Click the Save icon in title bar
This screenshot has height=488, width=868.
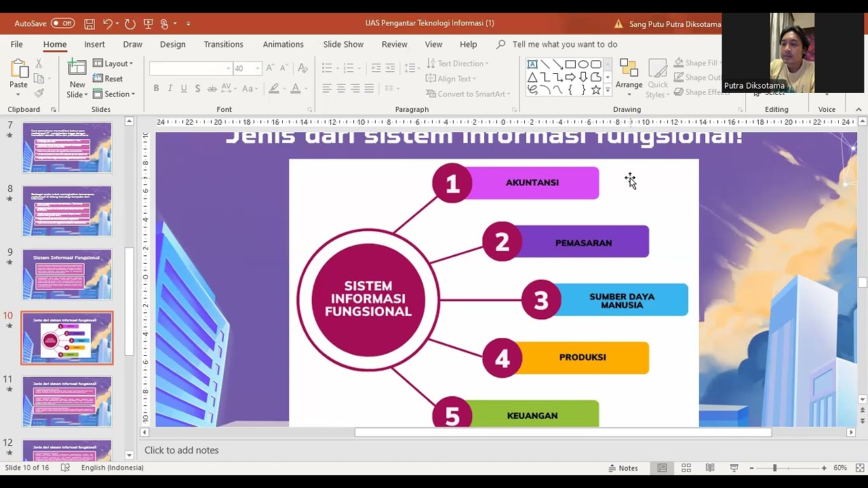click(x=90, y=24)
